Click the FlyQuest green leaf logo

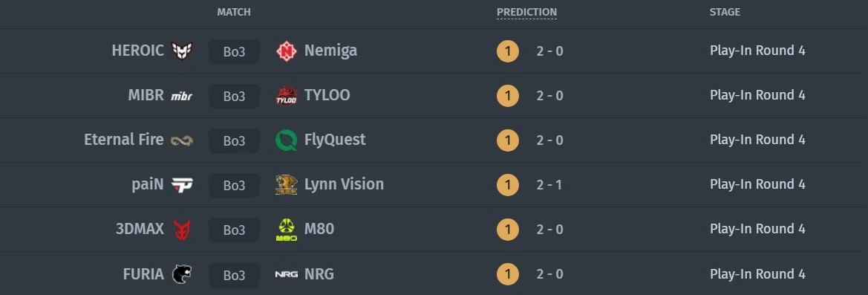[x=286, y=140]
